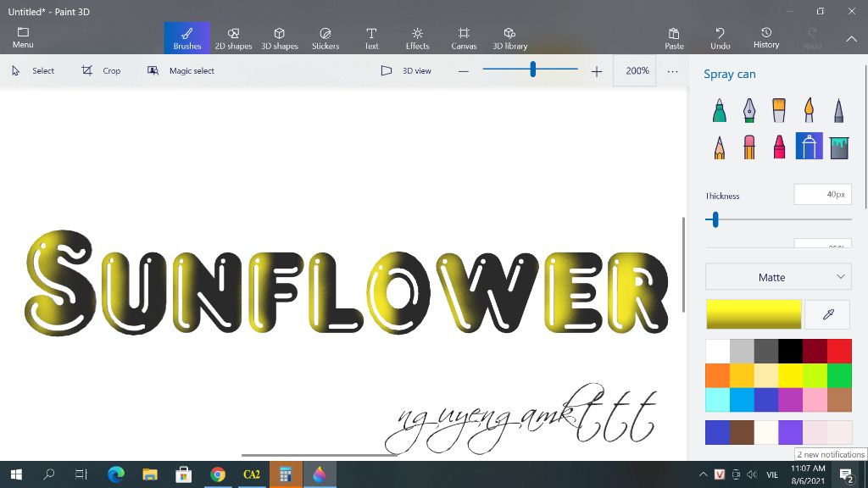The width and height of the screenshot is (868, 488).
Task: Click the eyedropper color picker
Action: pyautogui.click(x=828, y=314)
